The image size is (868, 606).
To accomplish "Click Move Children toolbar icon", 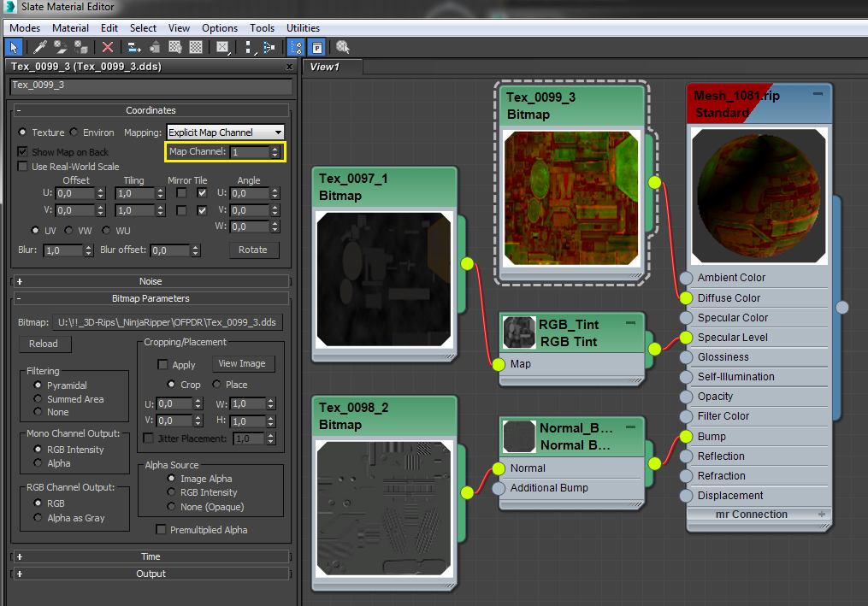I will tap(134, 48).
